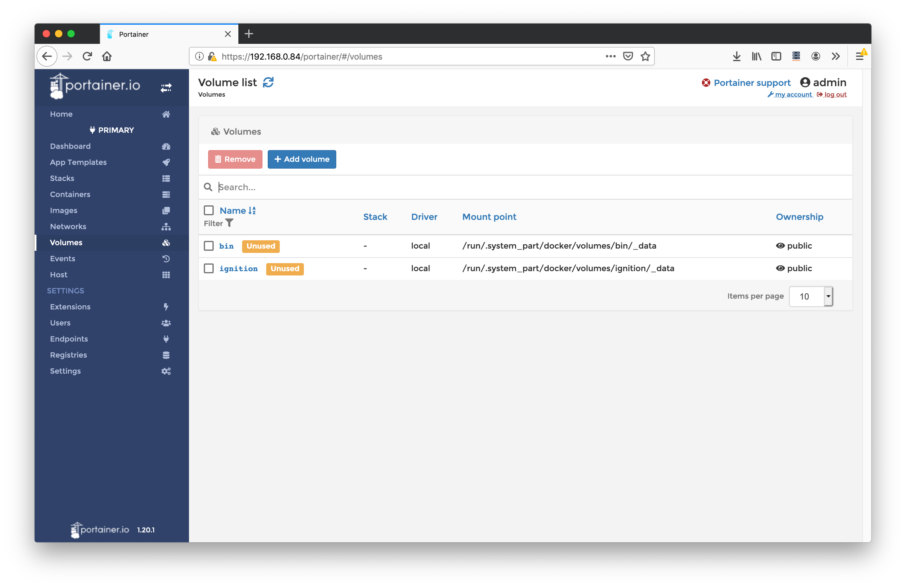Click the Networks sitemap icon

click(x=166, y=227)
